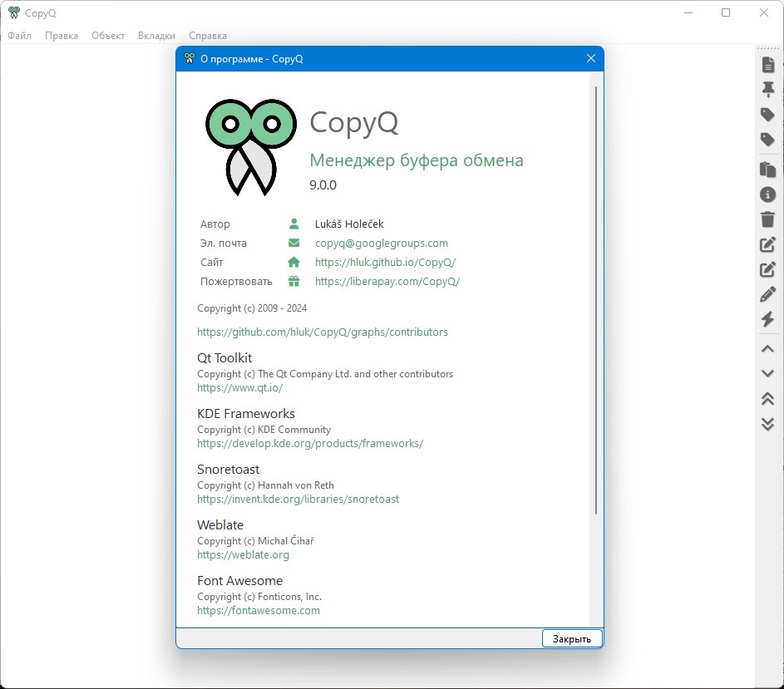Move item up with the single chevron

click(768, 349)
